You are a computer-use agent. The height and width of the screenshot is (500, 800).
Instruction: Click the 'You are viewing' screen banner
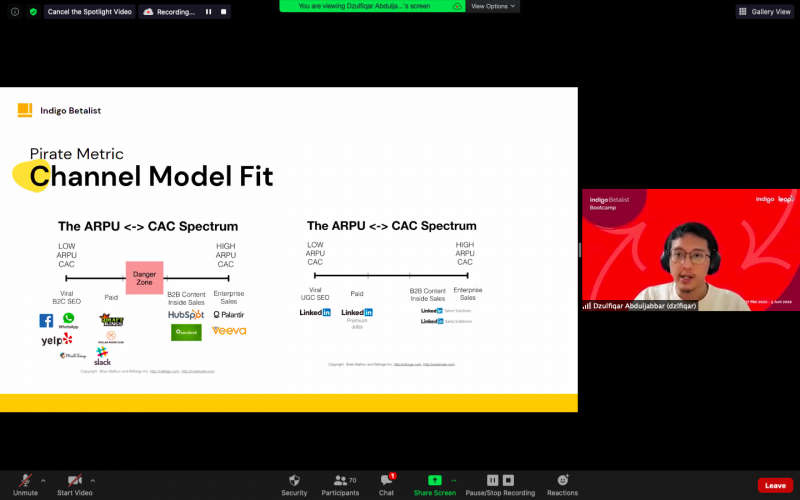coord(372,6)
